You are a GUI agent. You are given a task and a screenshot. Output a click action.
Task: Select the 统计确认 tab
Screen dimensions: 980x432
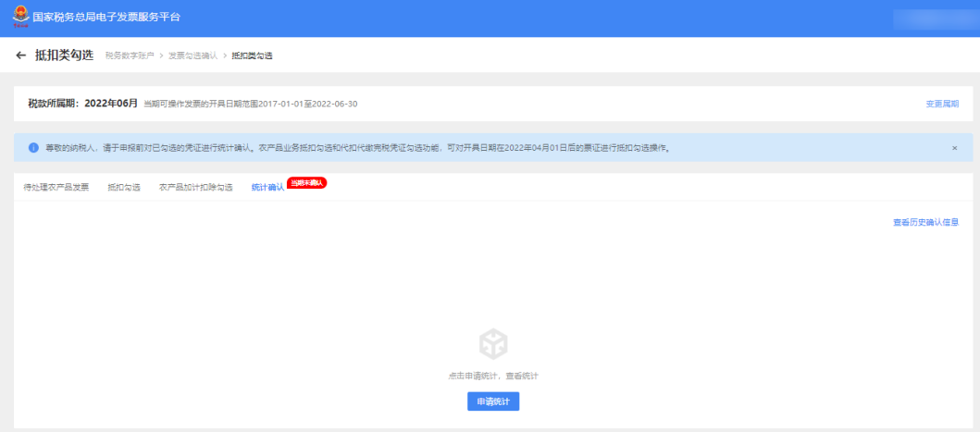tap(267, 188)
